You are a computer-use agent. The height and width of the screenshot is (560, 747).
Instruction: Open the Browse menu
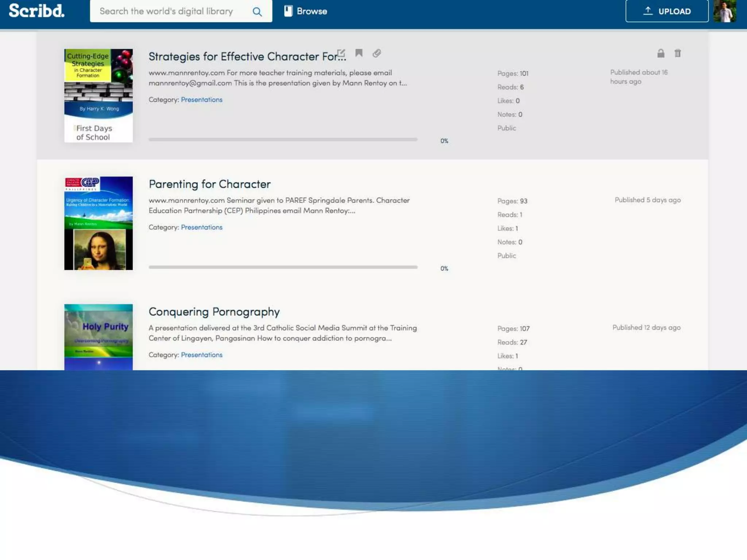coord(306,11)
